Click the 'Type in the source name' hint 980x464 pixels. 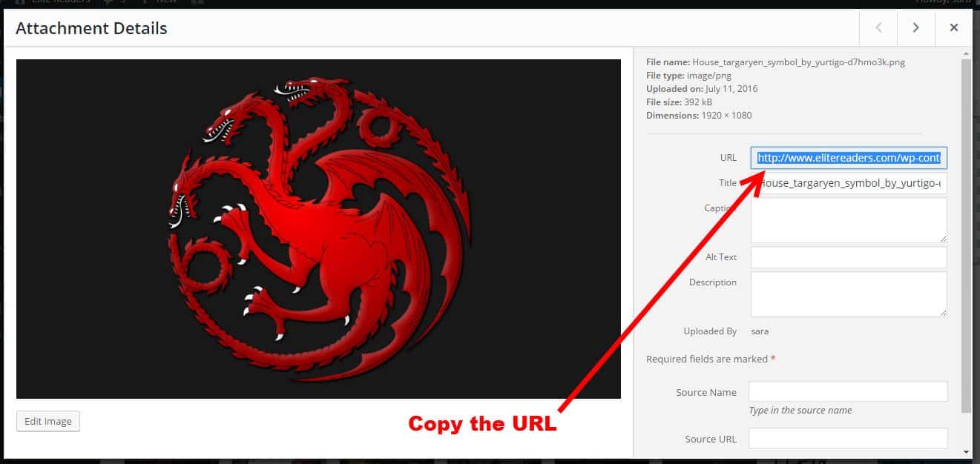[800, 411]
